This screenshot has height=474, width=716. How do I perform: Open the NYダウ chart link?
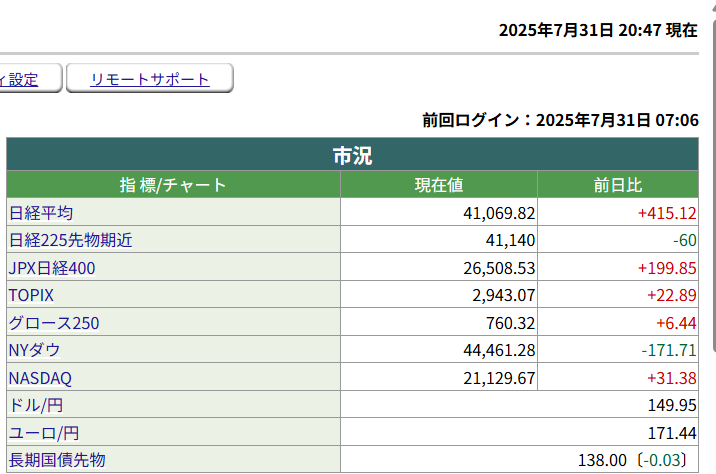[x=35, y=350]
